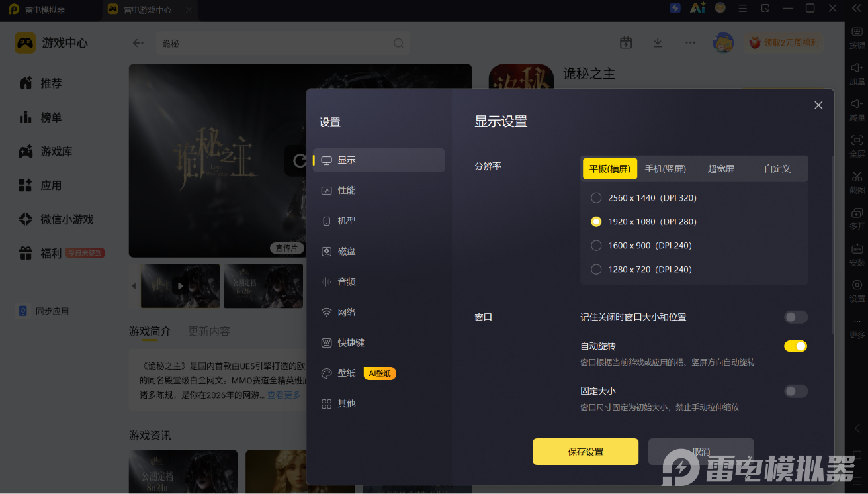Click the three-dot more icon in game center
868x494 pixels.
click(690, 43)
